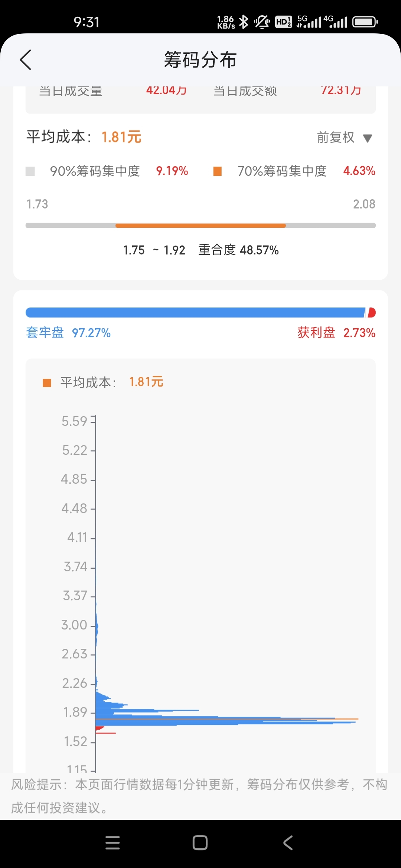Tap the red 获利盘 bar end
This screenshot has width=401, height=868.
coord(372,313)
